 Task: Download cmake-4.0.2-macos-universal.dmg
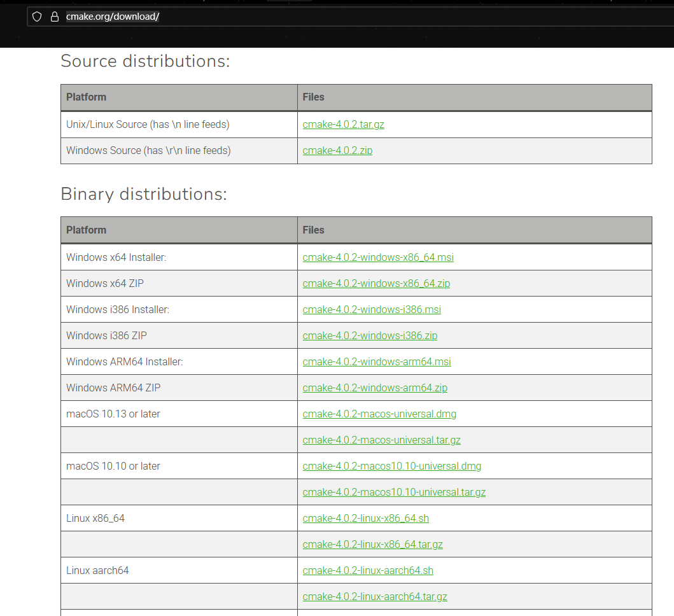[x=379, y=414]
